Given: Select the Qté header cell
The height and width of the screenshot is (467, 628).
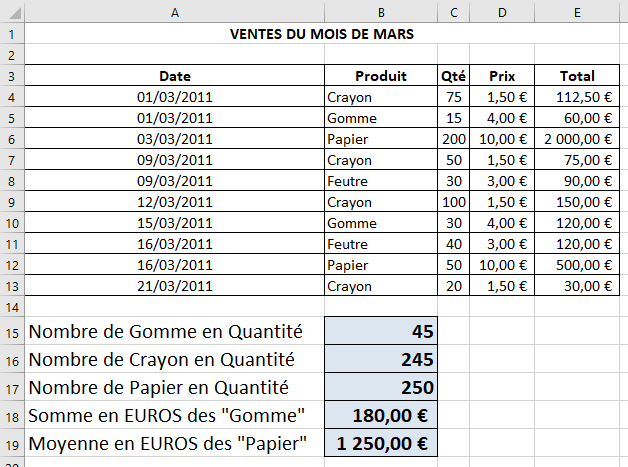Looking at the screenshot, I should (453, 76).
